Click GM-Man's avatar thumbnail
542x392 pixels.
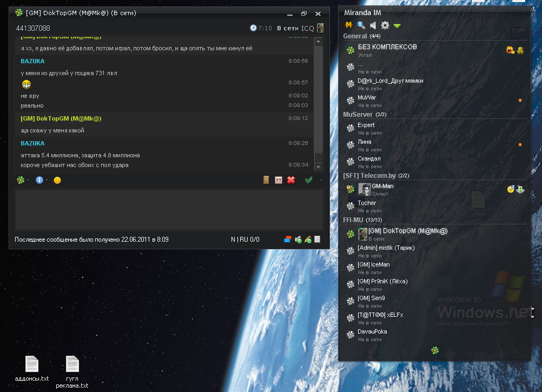point(365,189)
